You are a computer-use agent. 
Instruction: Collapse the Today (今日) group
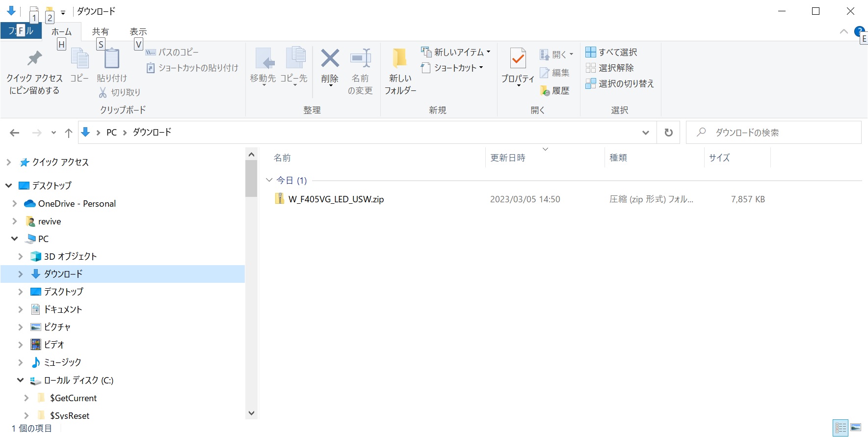pyautogui.click(x=269, y=180)
